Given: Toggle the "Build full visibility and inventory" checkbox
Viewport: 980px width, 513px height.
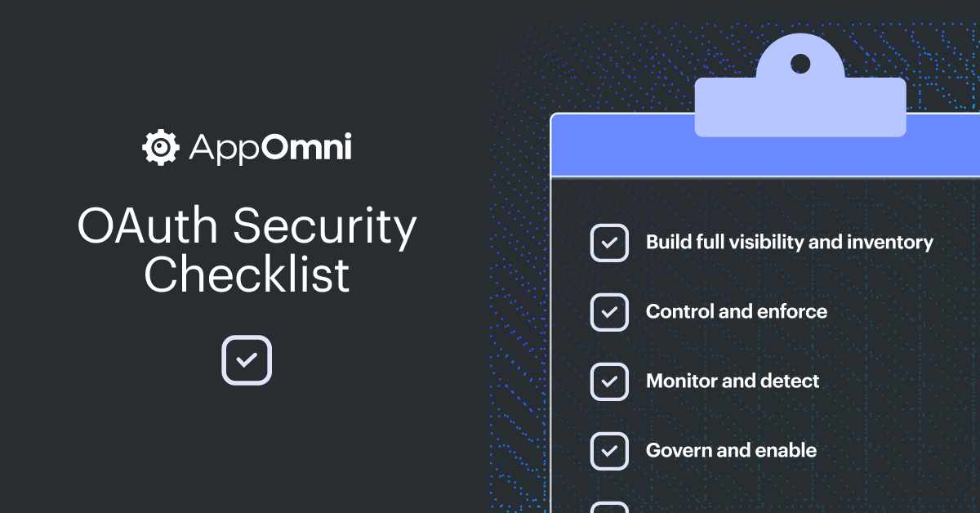Looking at the screenshot, I should tap(609, 243).
